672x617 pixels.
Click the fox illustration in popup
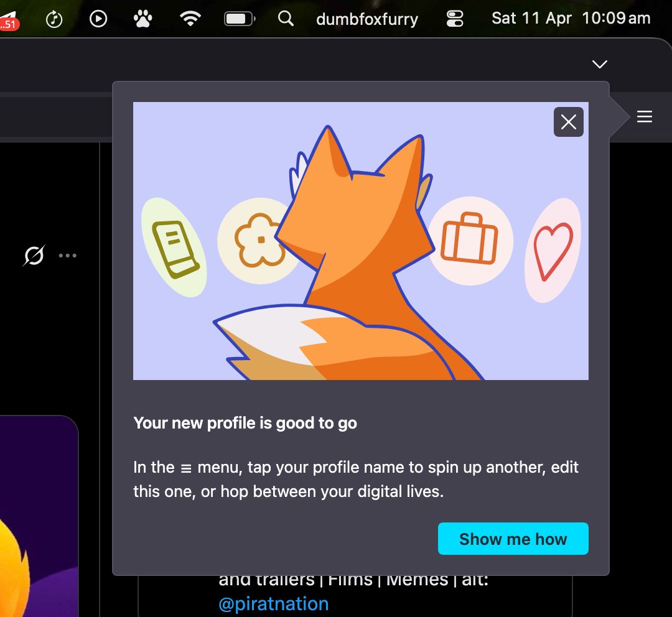[361, 241]
